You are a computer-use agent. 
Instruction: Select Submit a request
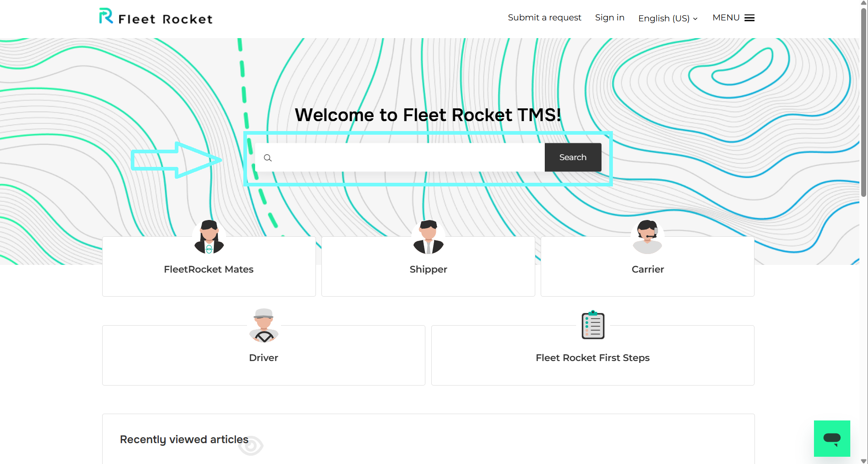pos(544,17)
